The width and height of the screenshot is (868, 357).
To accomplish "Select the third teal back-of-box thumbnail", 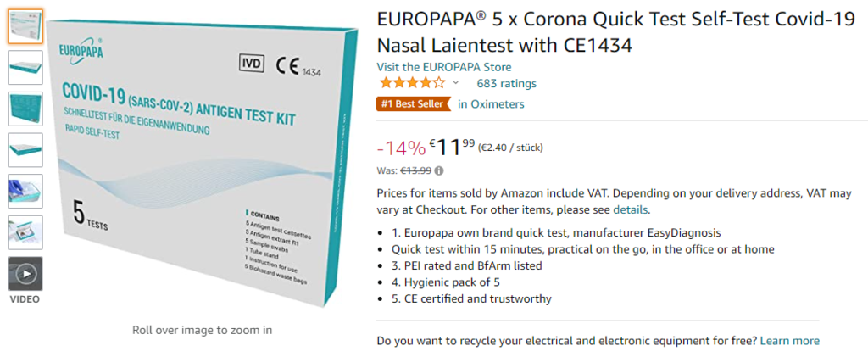I will [25, 109].
